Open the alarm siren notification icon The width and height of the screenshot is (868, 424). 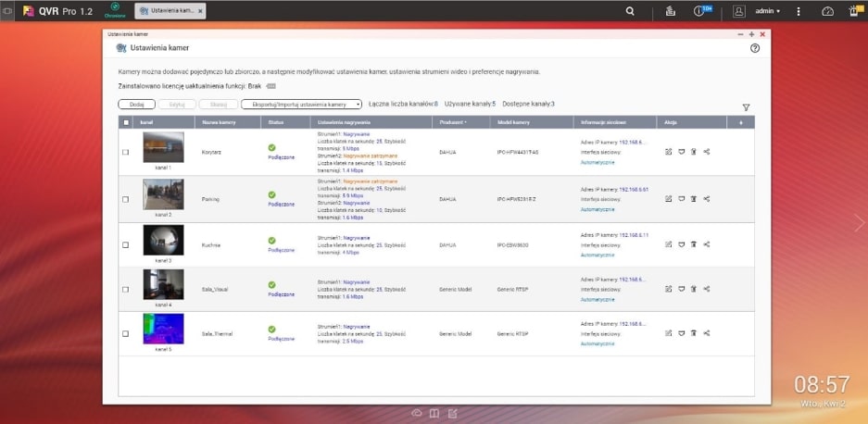pos(856,10)
